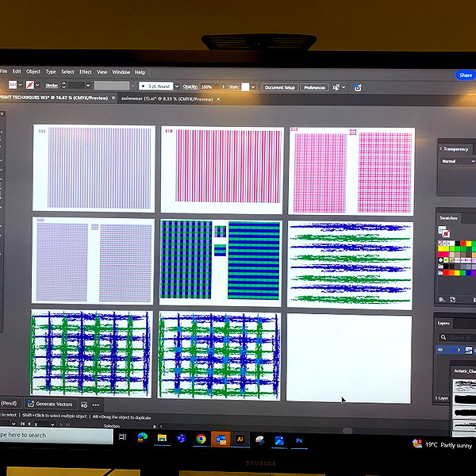Open the Style dropdown arrow
Screen dimensions: 476x476
point(253,87)
